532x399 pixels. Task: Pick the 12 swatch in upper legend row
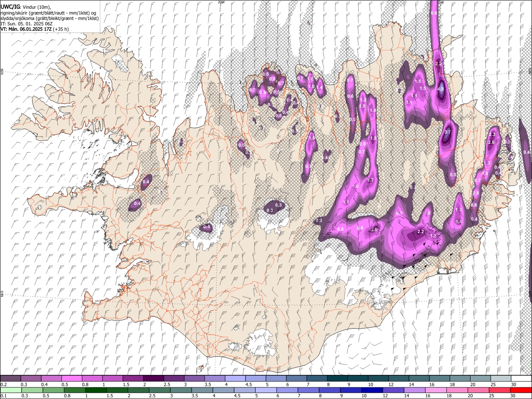coord(398,379)
